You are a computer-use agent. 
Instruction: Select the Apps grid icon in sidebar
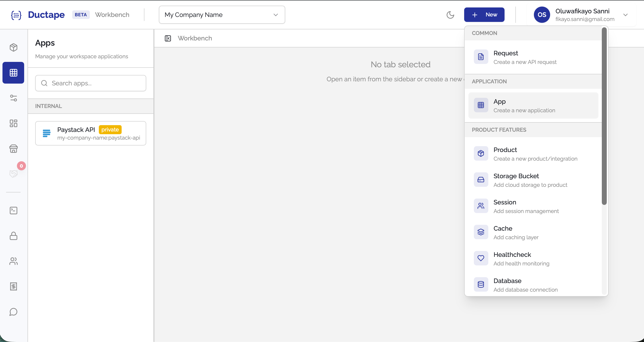13,73
